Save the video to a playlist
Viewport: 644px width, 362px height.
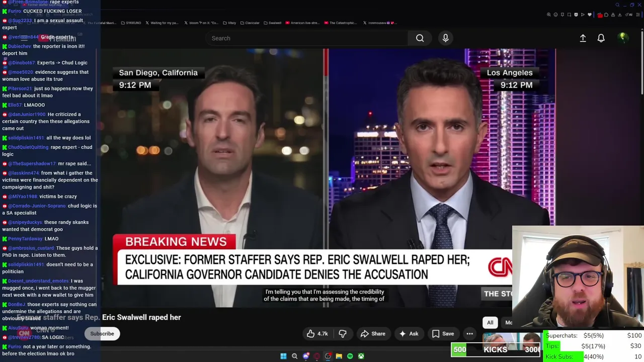tap(443, 334)
